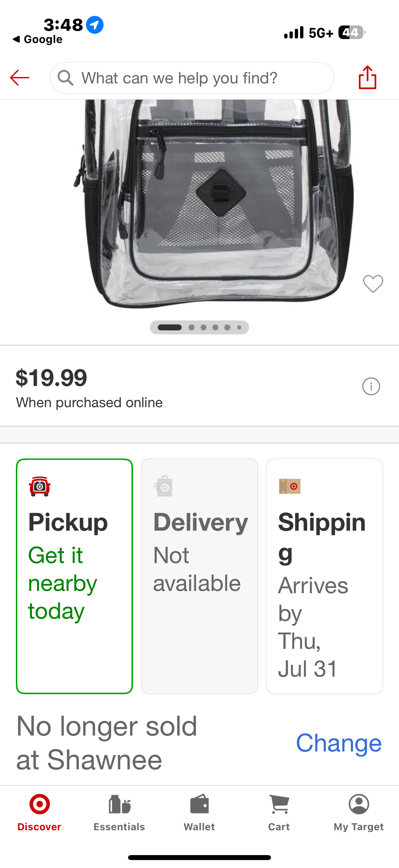The height and width of the screenshot is (868, 399).
Task: Select the Delivery fulfillment option
Action: click(199, 576)
